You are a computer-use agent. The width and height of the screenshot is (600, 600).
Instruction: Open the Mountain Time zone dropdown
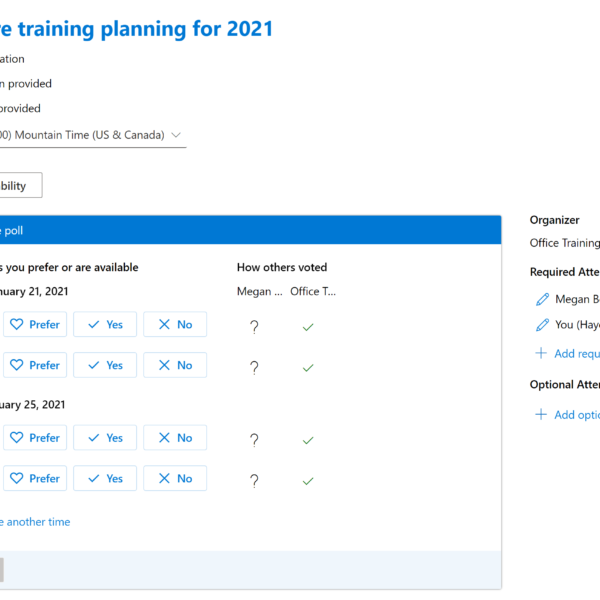[91, 135]
